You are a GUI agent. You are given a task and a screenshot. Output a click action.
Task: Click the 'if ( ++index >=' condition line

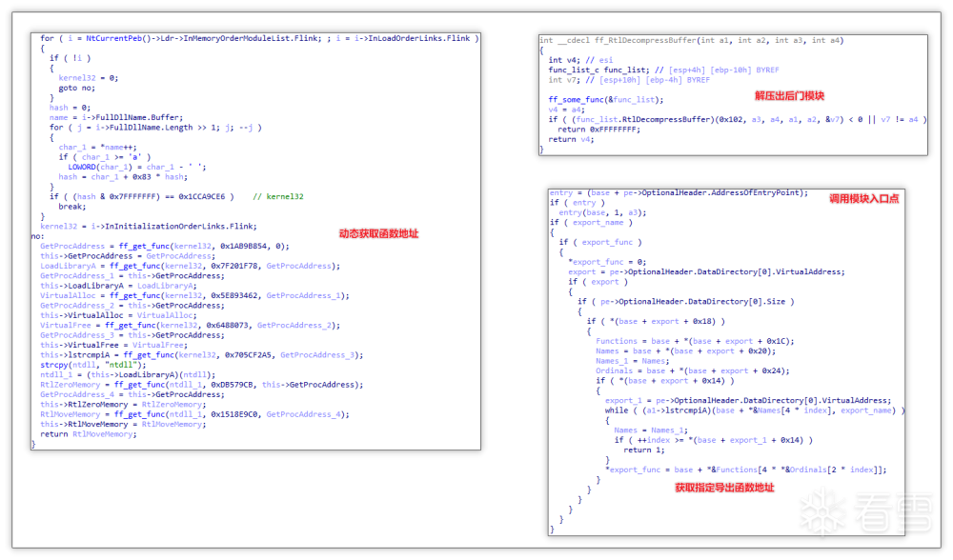coord(713,440)
